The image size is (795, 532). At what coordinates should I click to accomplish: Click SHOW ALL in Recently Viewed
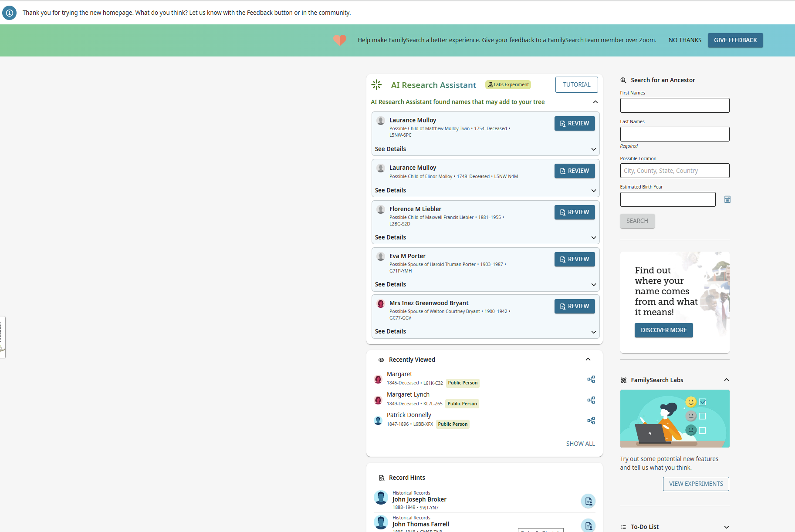click(581, 444)
